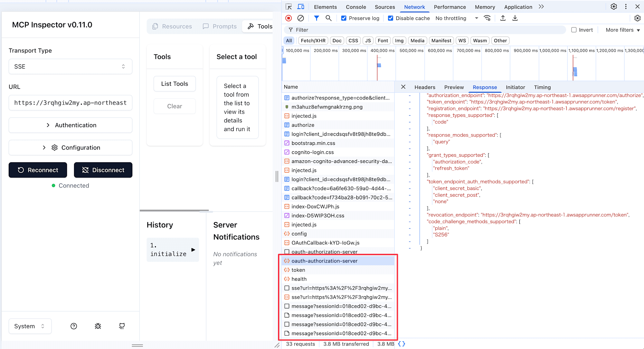Click the Clear tools button

tap(175, 106)
